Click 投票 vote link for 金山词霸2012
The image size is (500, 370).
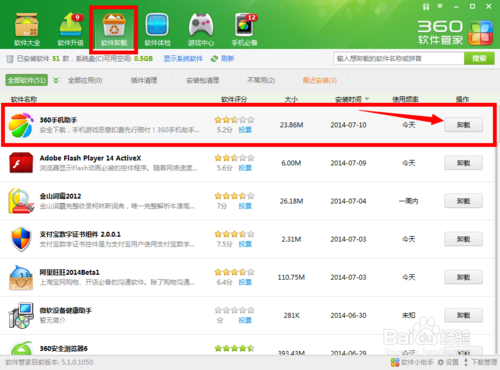click(245, 206)
